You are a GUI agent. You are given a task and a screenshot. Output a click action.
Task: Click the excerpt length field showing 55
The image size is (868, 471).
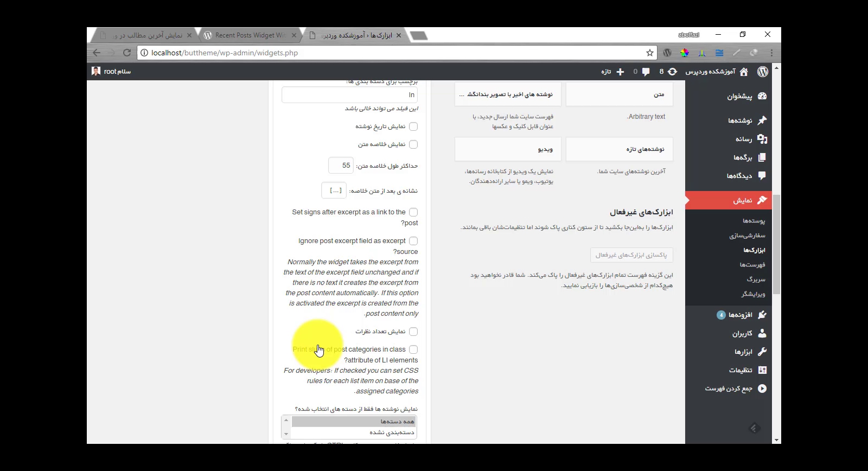click(341, 166)
